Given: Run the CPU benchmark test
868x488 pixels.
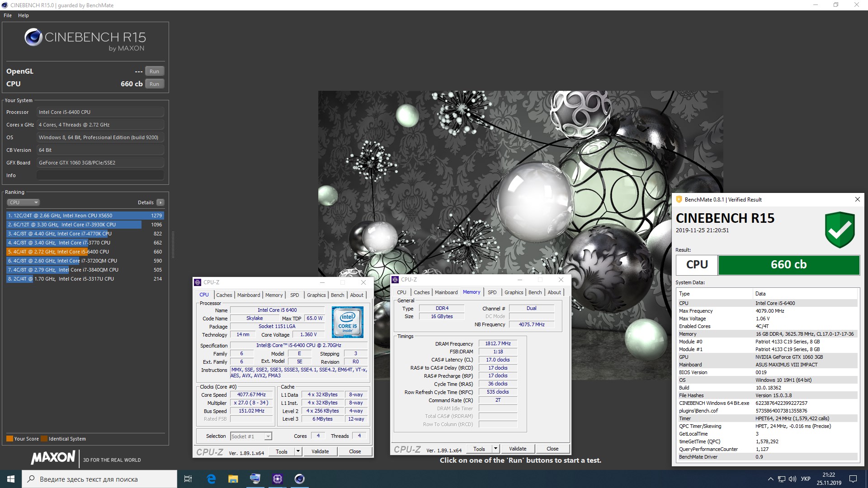Looking at the screenshot, I should (154, 84).
